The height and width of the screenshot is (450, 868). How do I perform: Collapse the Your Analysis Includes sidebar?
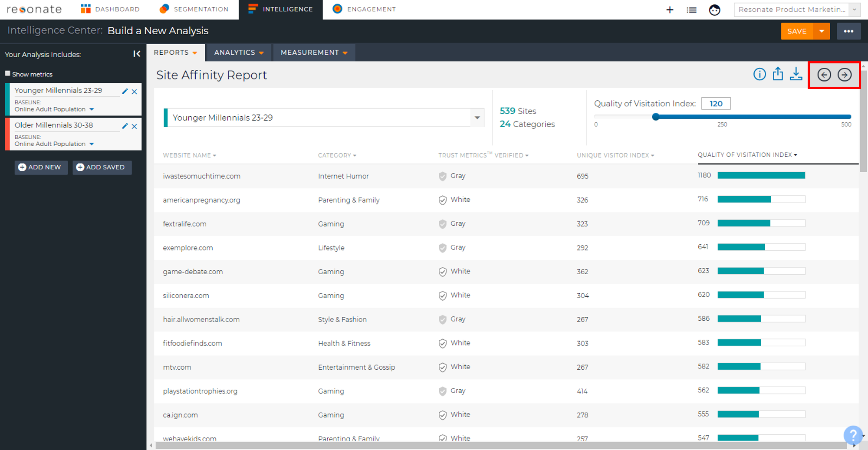137,54
